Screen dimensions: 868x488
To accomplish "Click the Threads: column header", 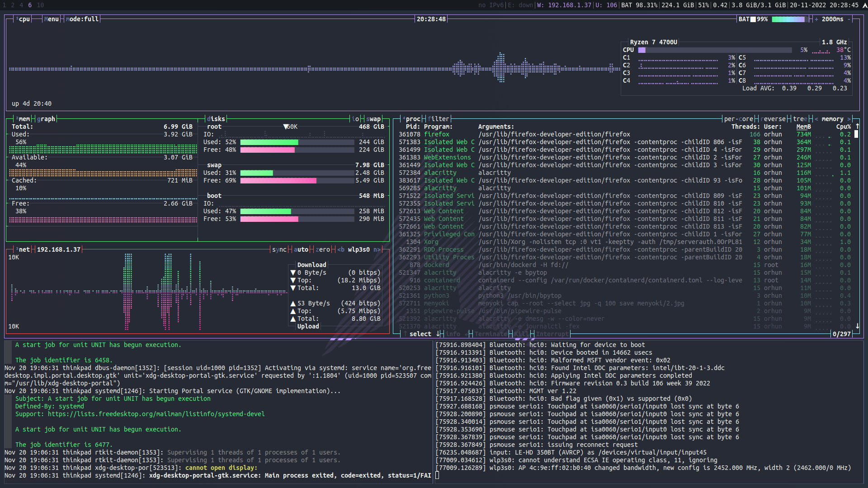I will click(x=746, y=127).
